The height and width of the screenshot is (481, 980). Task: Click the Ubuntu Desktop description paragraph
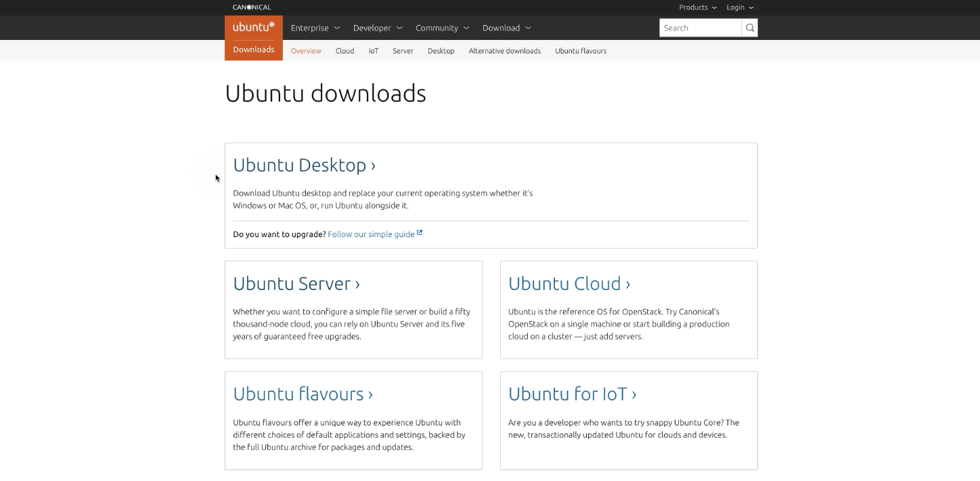point(383,199)
